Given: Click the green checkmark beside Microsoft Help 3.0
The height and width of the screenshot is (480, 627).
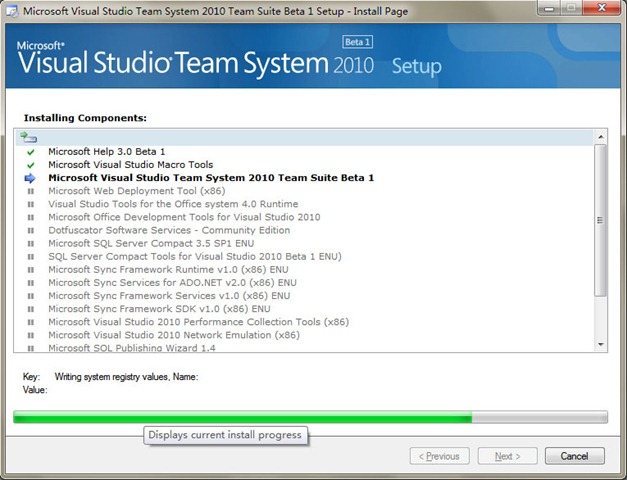Looking at the screenshot, I should click(x=31, y=152).
